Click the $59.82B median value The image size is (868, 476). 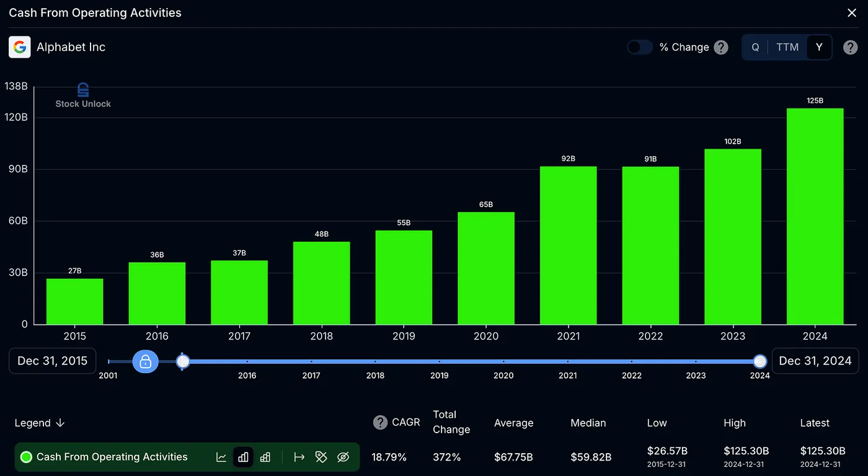(x=591, y=457)
